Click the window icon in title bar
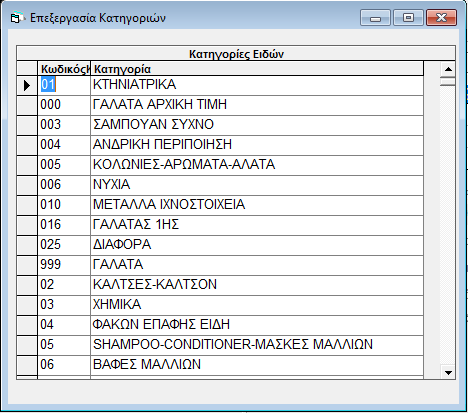Image resolution: width=468 pixels, height=413 pixels. pos(17,18)
